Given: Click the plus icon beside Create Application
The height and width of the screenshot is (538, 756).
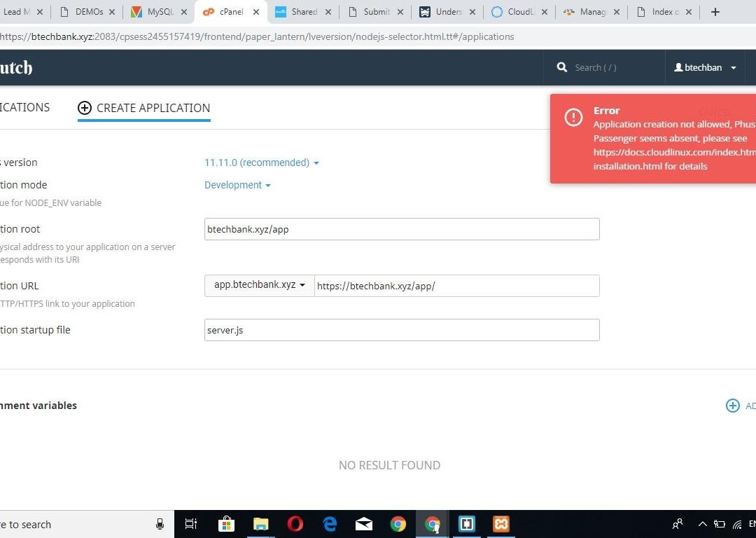Looking at the screenshot, I should [85, 108].
